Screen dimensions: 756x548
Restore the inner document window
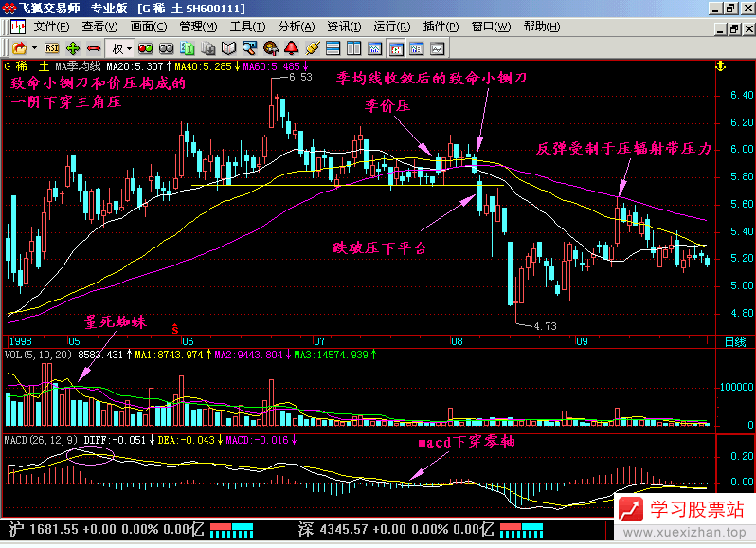(734, 29)
